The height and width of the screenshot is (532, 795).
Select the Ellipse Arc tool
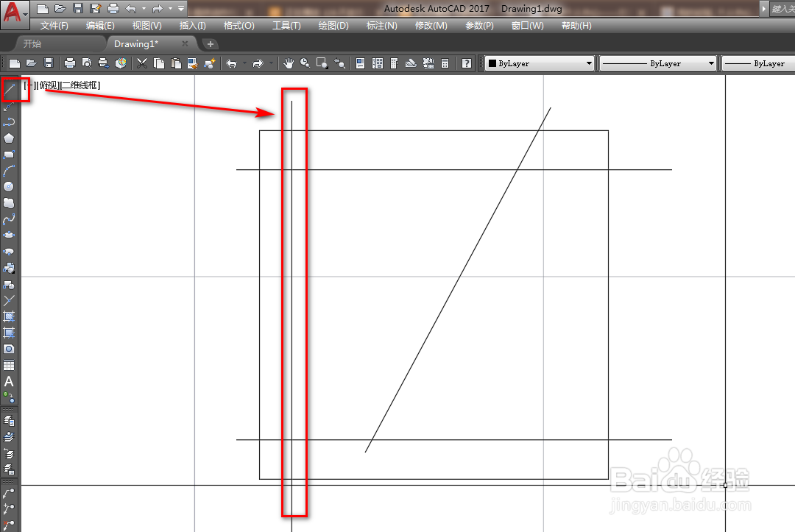click(x=9, y=252)
